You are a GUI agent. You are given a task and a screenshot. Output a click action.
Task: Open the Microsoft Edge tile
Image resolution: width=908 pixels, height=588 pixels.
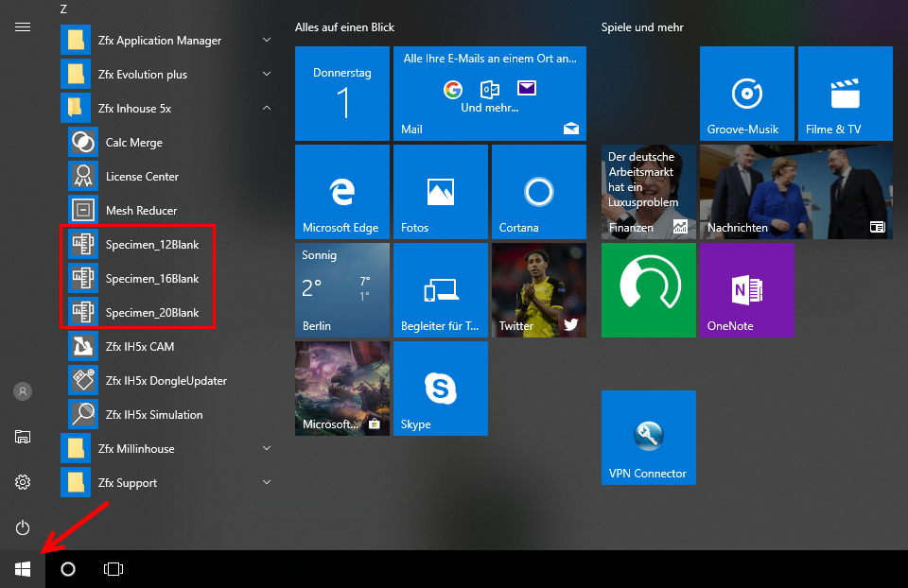click(x=341, y=191)
